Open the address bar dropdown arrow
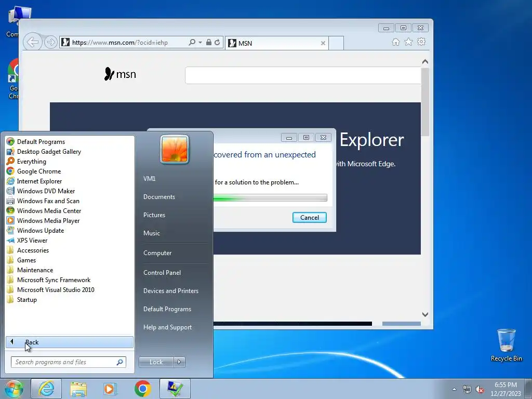The width and height of the screenshot is (532, 399). pyautogui.click(x=200, y=43)
